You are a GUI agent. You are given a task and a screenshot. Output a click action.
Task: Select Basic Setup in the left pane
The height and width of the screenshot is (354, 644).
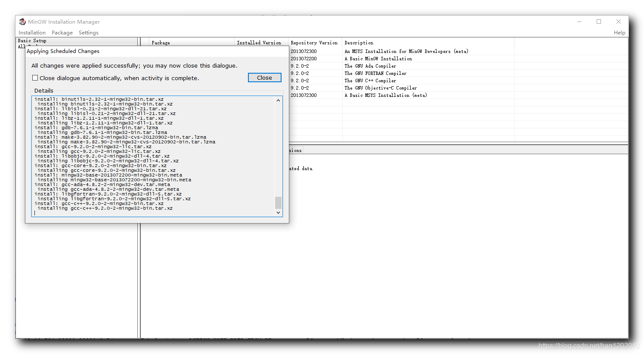tap(32, 40)
